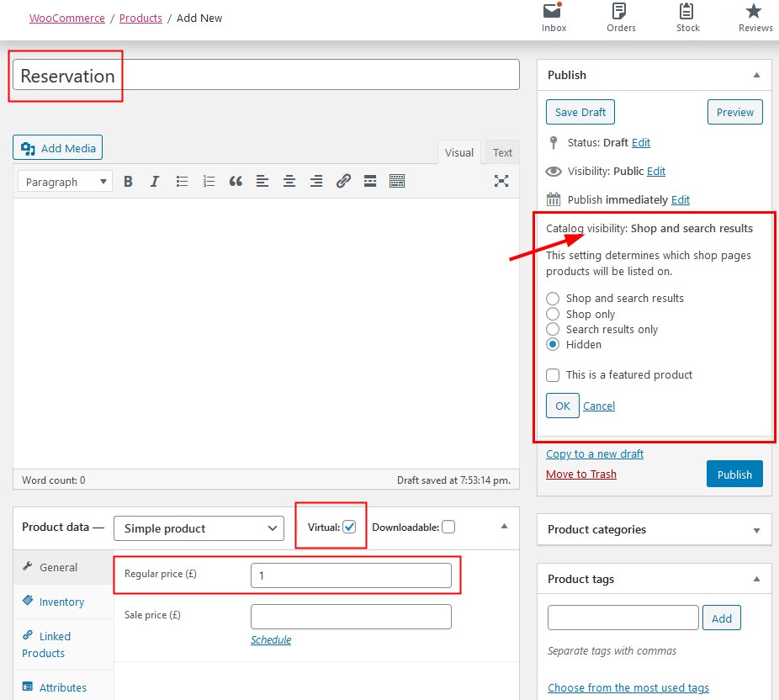Open the WooCommerce Inbox
The height and width of the screenshot is (700, 779).
[x=554, y=18]
